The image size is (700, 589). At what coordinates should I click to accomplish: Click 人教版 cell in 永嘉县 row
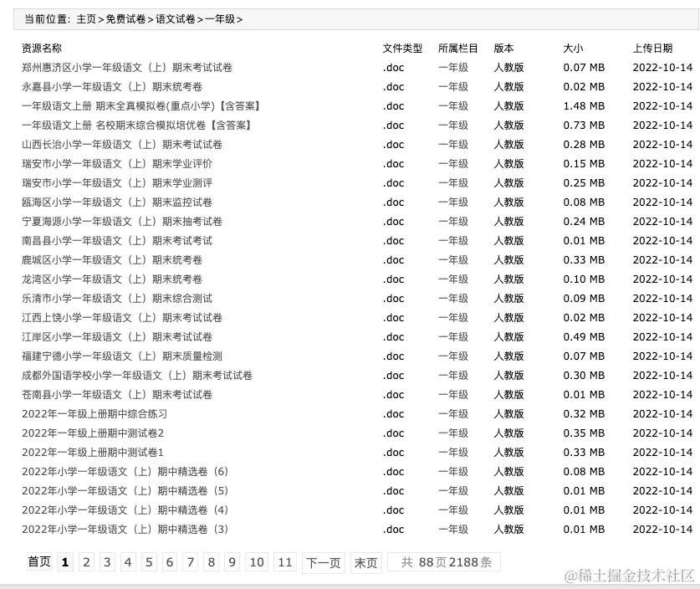coord(509,87)
